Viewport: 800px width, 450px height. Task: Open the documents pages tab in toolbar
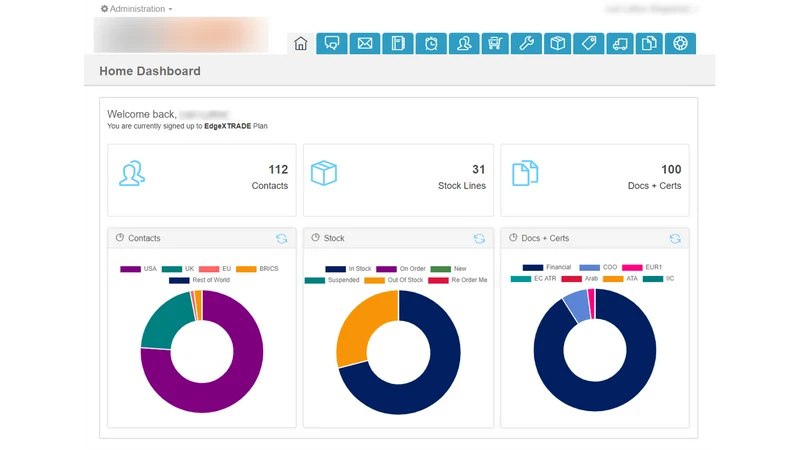point(649,43)
